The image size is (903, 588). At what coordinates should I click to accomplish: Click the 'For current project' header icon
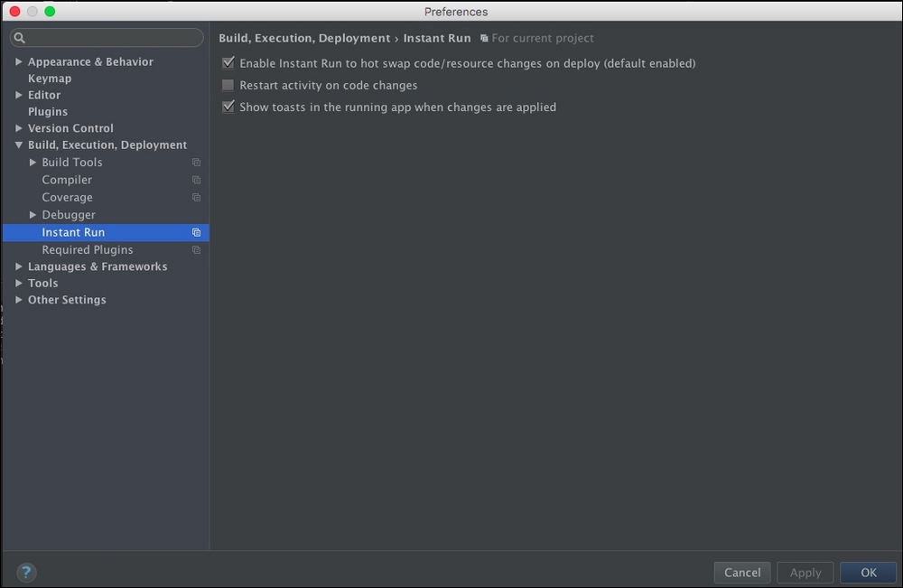484,39
